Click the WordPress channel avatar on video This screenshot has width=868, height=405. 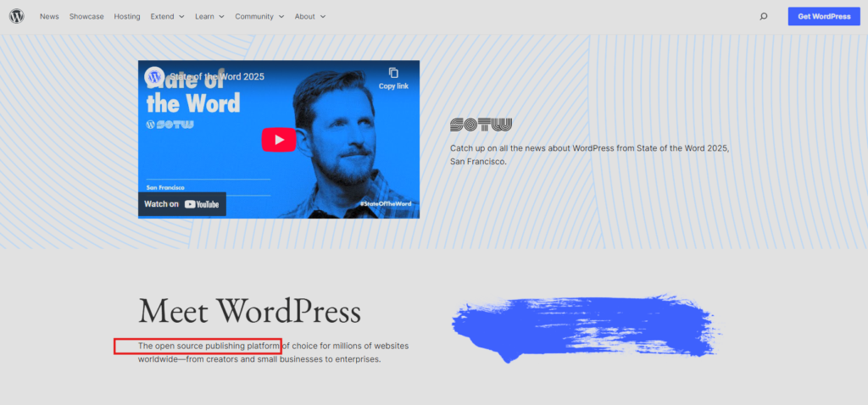(154, 76)
